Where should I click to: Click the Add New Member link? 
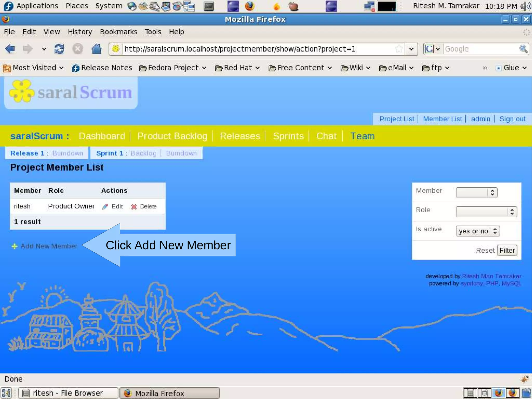pos(49,246)
